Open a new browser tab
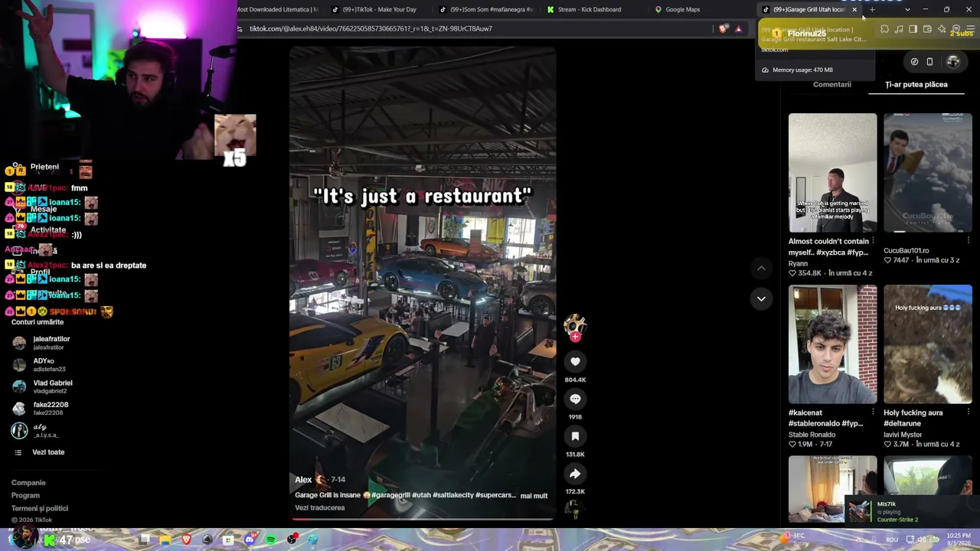The width and height of the screenshot is (980, 551). pos(872,9)
